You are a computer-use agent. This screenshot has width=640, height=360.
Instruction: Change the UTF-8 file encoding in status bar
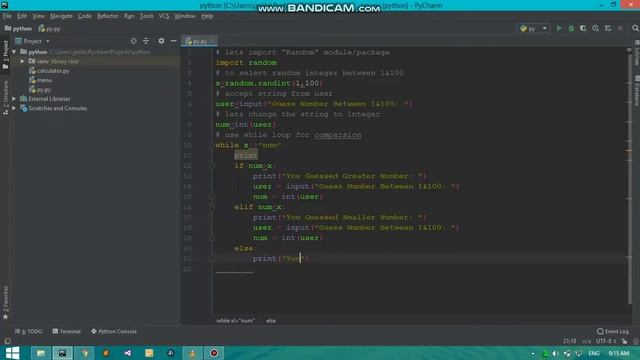pos(606,341)
